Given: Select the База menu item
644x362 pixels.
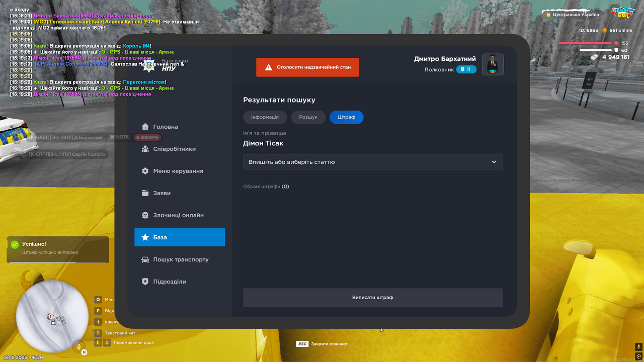Looking at the screenshot, I should click(x=180, y=237).
